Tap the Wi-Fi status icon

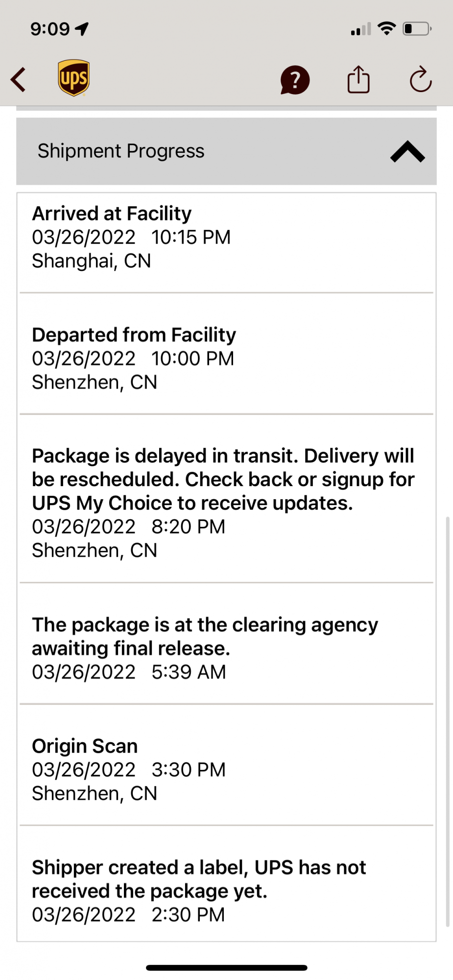[387, 28]
